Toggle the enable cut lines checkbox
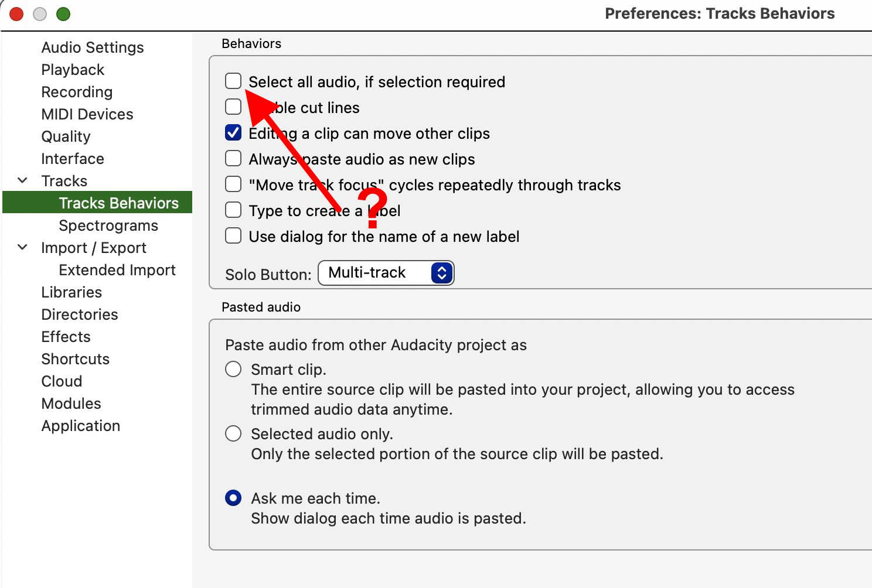Screen dimensions: 872x588 tap(233, 107)
